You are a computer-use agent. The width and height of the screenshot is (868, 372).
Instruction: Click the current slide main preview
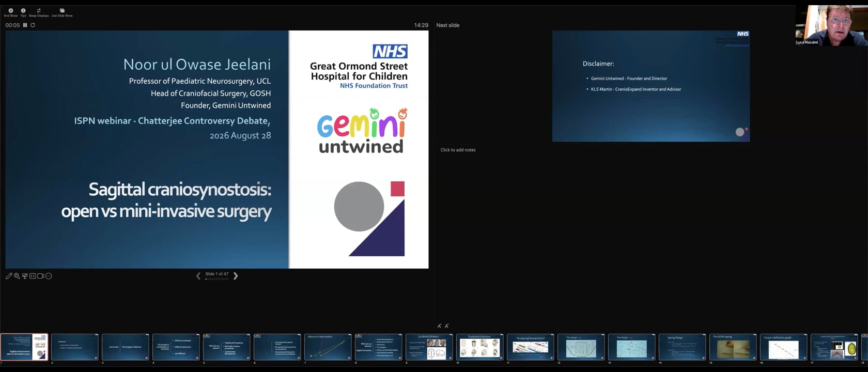[217, 149]
